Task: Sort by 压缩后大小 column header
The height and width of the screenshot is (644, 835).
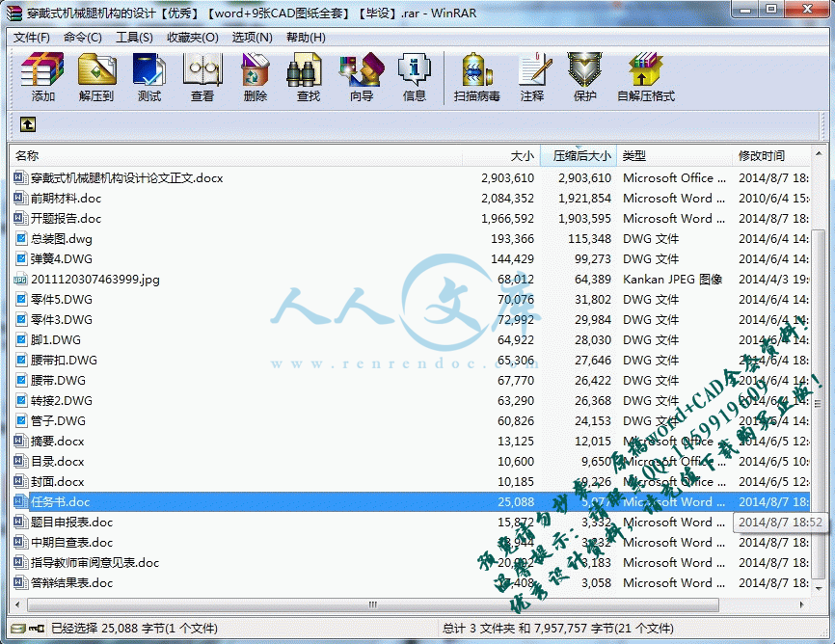Action: click(x=579, y=155)
